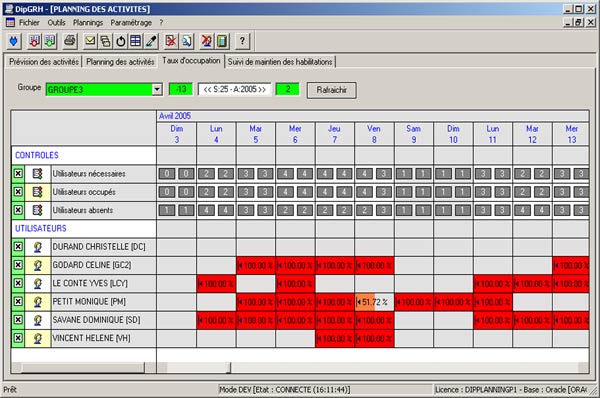This screenshot has height=398, width=600.
Task: Click the icon beside Utilisateurs nécessaires
Action: pos(38,174)
